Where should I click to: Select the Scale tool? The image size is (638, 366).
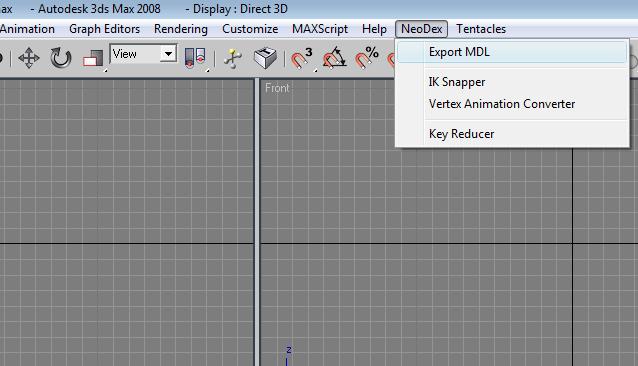click(x=93, y=58)
